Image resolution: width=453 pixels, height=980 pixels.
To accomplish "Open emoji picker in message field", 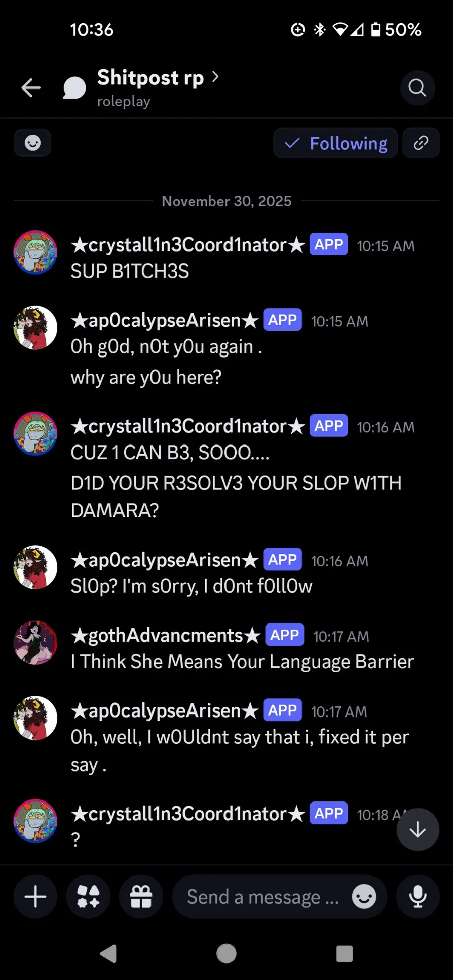I will point(364,897).
